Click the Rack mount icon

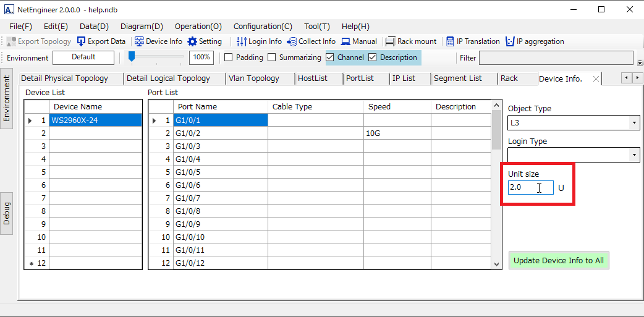tap(391, 41)
